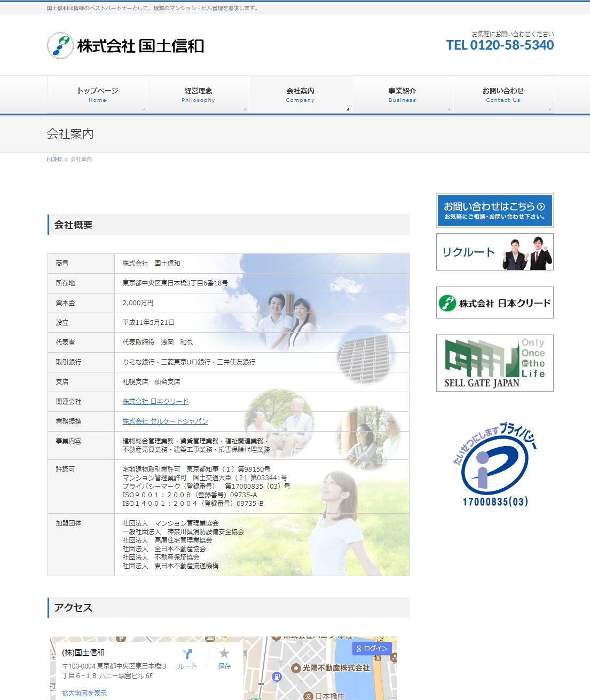Click the 国土信和 company logo icon
Viewport: 590px width, 700px height.
60,45
